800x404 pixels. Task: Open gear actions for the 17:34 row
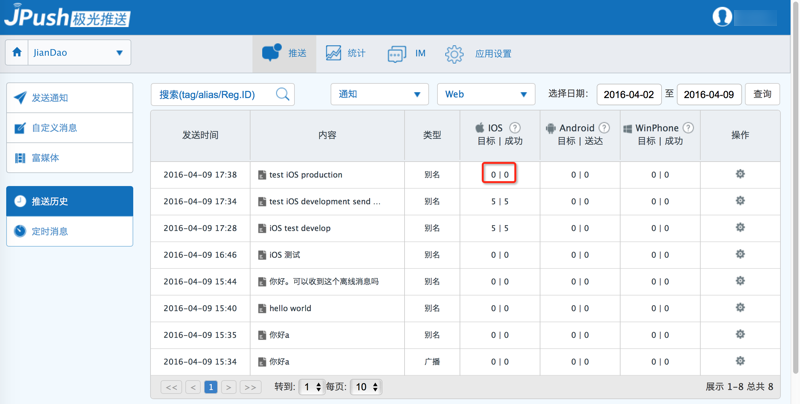click(x=740, y=200)
